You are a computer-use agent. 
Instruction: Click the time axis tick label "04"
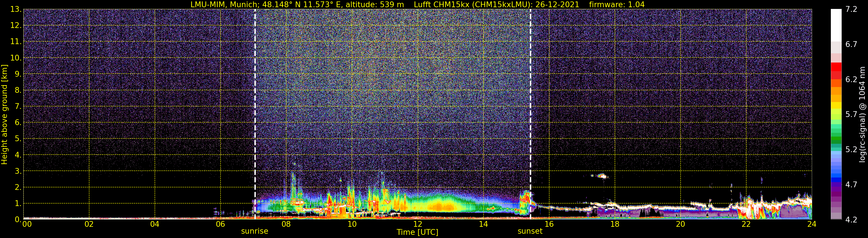(x=155, y=224)
